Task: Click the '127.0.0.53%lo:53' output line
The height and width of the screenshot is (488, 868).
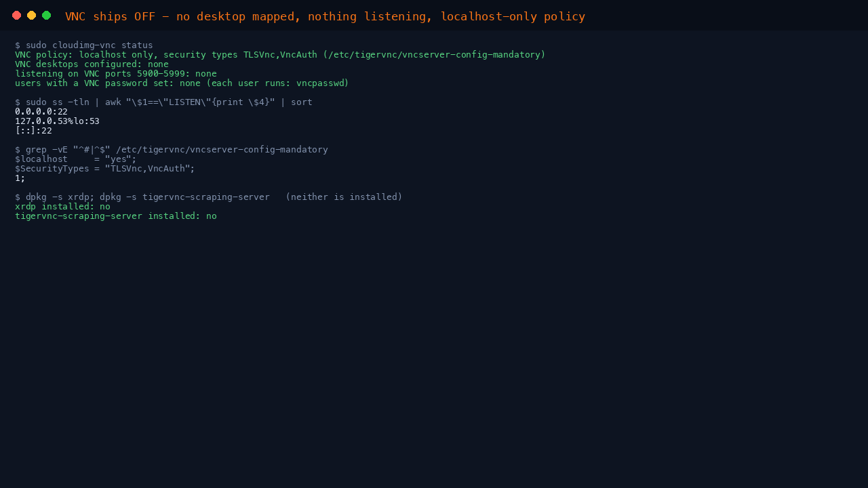Action: (57, 121)
